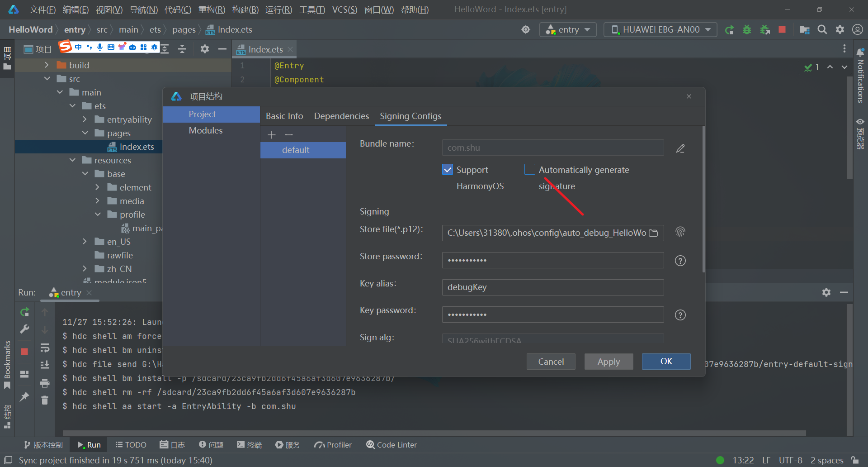
Task: Click the Run panel settings gear icon
Action: pyautogui.click(x=826, y=292)
